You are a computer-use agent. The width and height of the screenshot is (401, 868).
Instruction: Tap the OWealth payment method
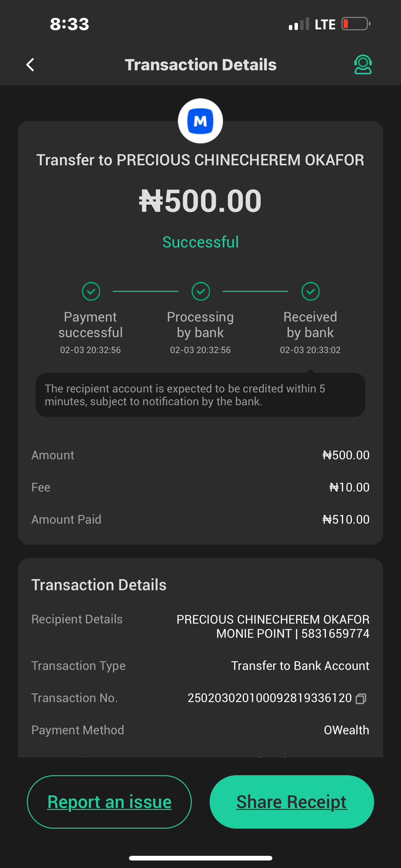point(346,730)
